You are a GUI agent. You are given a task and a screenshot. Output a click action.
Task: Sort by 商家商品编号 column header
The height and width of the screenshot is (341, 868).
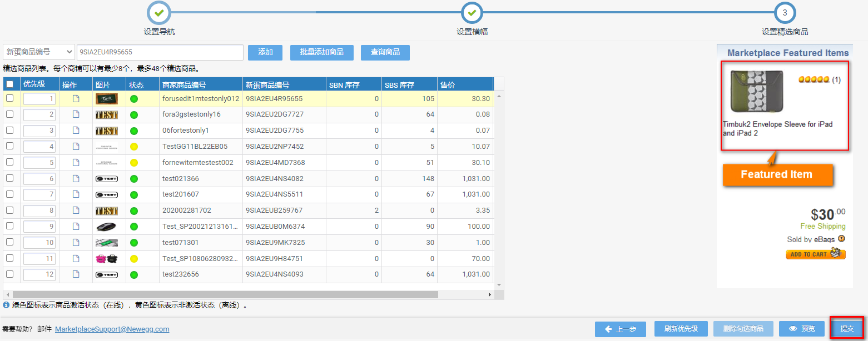click(201, 84)
